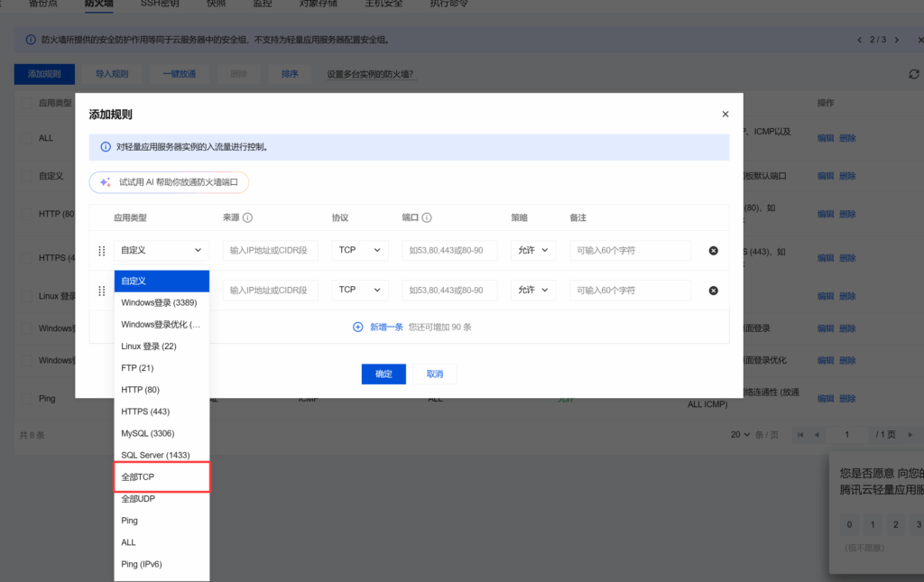
Task: Select SQL Server (1433) option
Action: click(162, 456)
